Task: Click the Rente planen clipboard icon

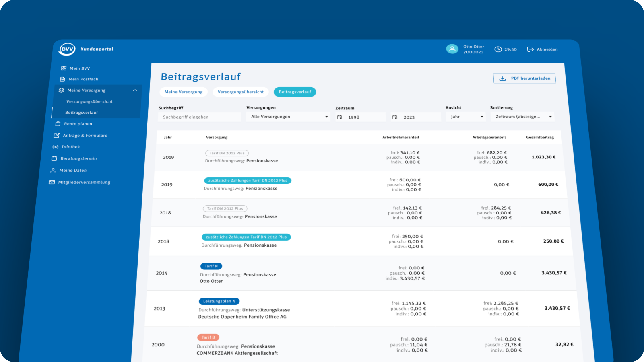Action: (x=58, y=124)
